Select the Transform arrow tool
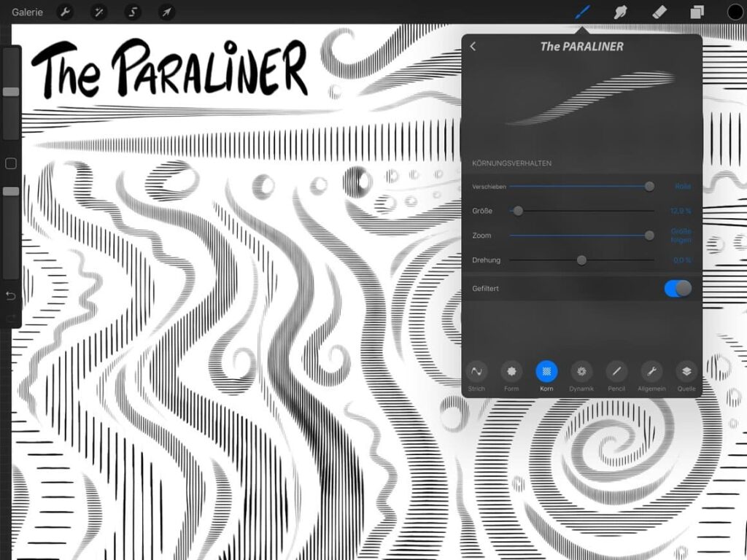 (166, 12)
